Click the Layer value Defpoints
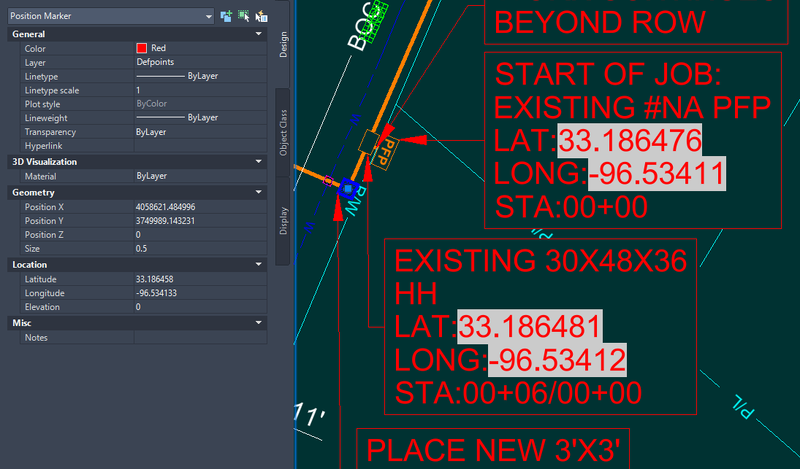This screenshot has width=800, height=469. click(155, 62)
